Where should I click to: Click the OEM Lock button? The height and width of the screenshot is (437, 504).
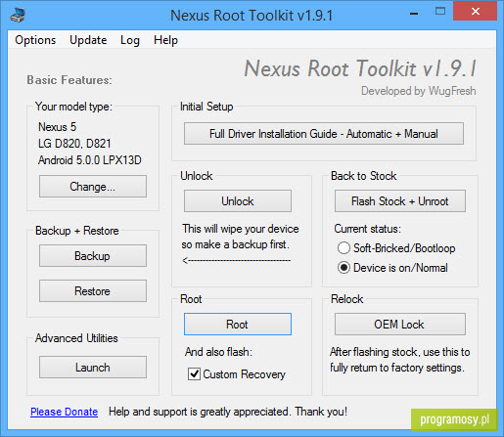click(x=400, y=325)
